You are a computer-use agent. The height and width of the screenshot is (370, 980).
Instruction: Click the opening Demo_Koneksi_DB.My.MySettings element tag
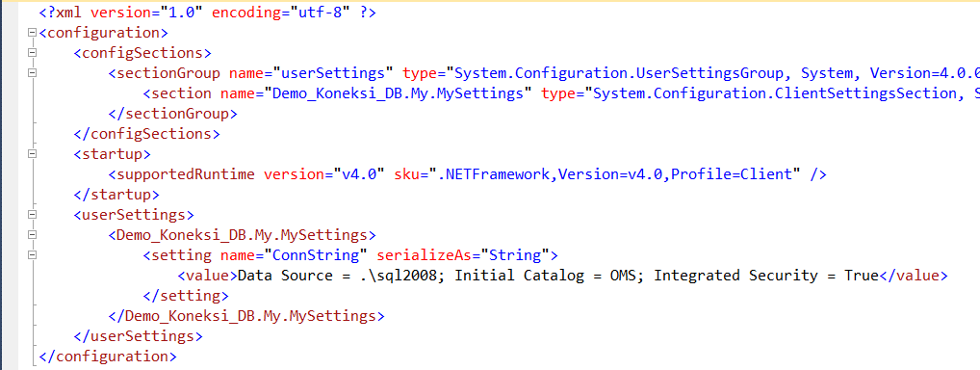pos(243,235)
